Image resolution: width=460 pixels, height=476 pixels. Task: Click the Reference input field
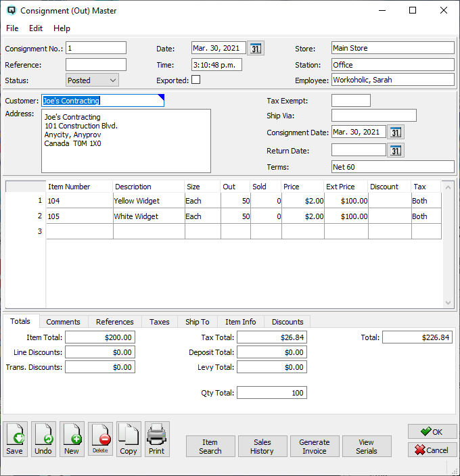(96, 65)
